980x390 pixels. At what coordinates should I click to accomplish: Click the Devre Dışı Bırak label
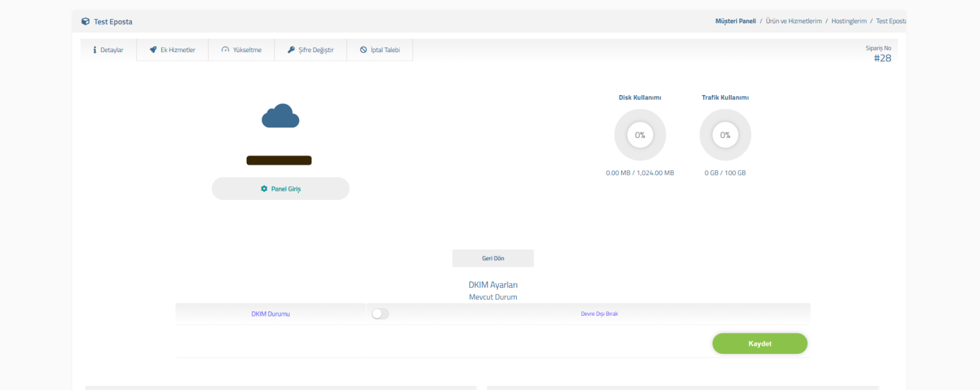tap(599, 314)
